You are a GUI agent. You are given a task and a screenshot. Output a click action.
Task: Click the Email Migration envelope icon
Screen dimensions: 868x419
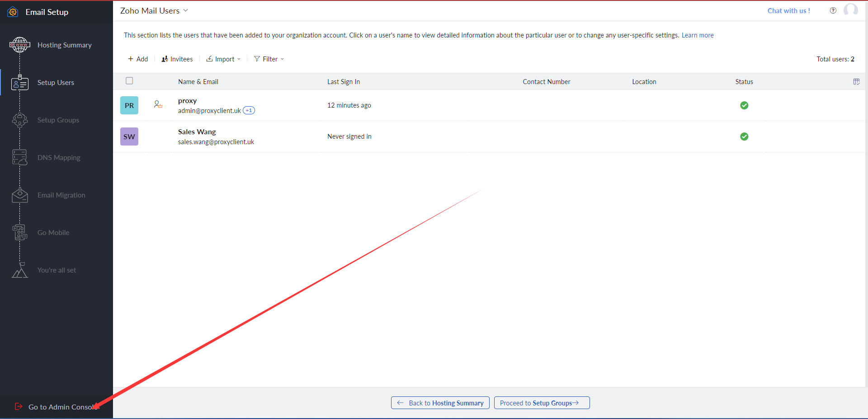(20, 195)
